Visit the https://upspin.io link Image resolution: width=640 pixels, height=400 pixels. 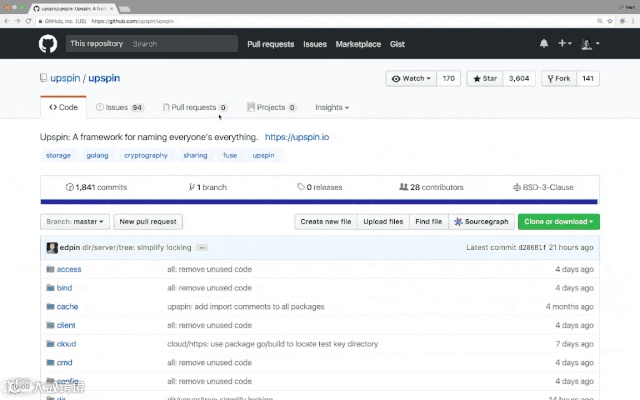pos(297,137)
